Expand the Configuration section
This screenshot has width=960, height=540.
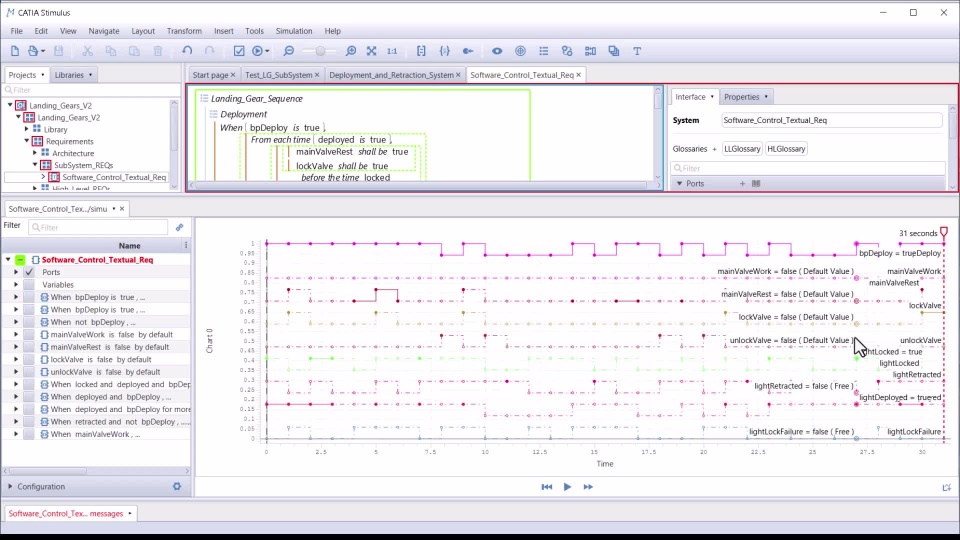point(10,486)
